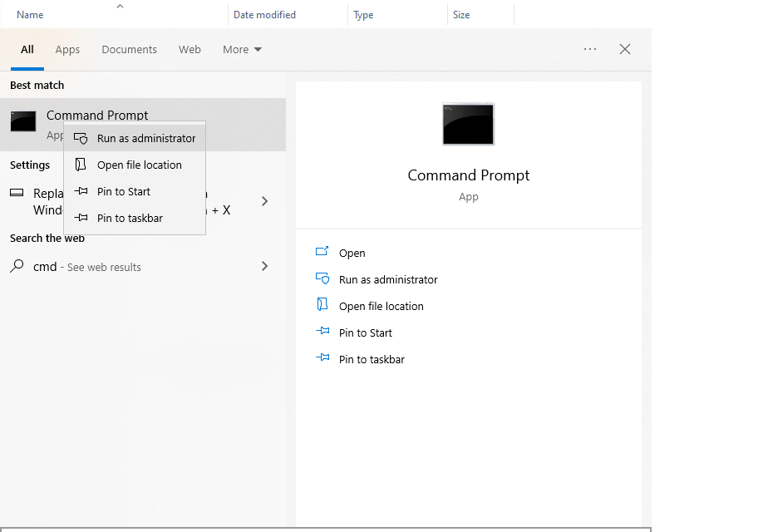Click the sort arrow above the Name column
This screenshot has width=768, height=532.
pos(120,7)
